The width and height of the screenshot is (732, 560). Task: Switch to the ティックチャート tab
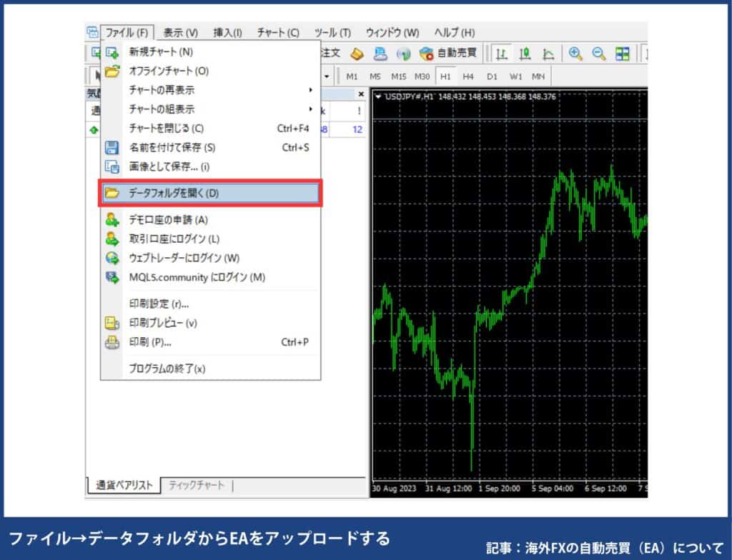[196, 486]
